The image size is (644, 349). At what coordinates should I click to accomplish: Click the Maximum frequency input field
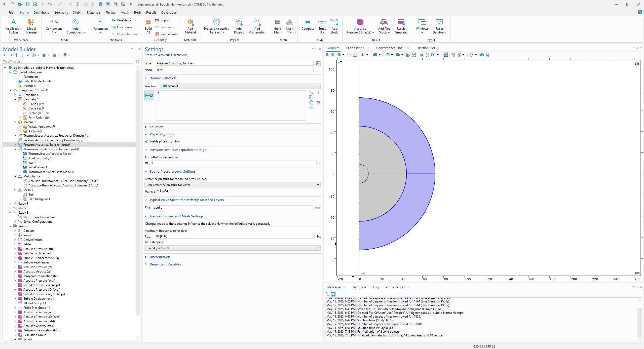pyautogui.click(x=234, y=236)
